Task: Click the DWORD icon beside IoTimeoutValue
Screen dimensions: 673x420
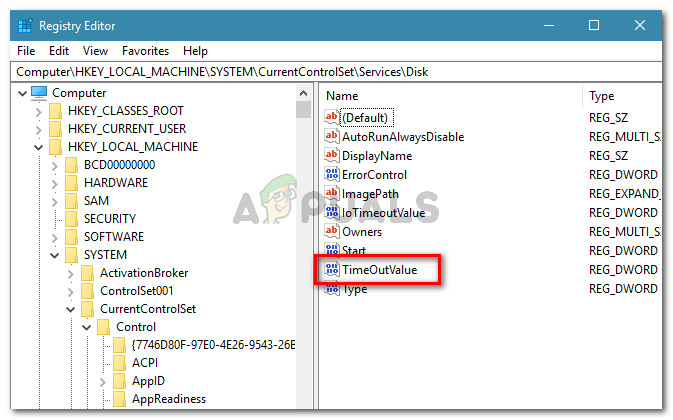Action: pyautogui.click(x=331, y=212)
